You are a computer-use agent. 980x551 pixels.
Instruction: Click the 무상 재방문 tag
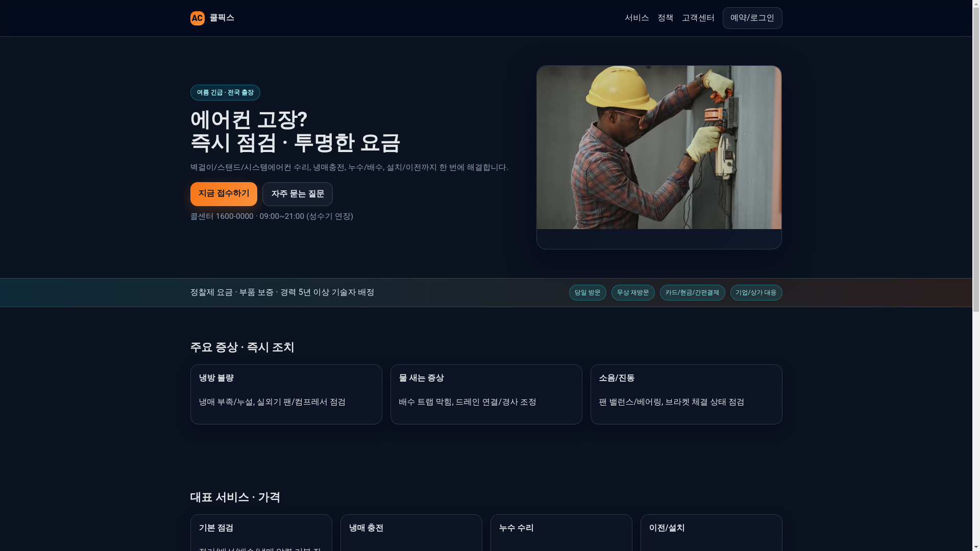click(x=632, y=293)
